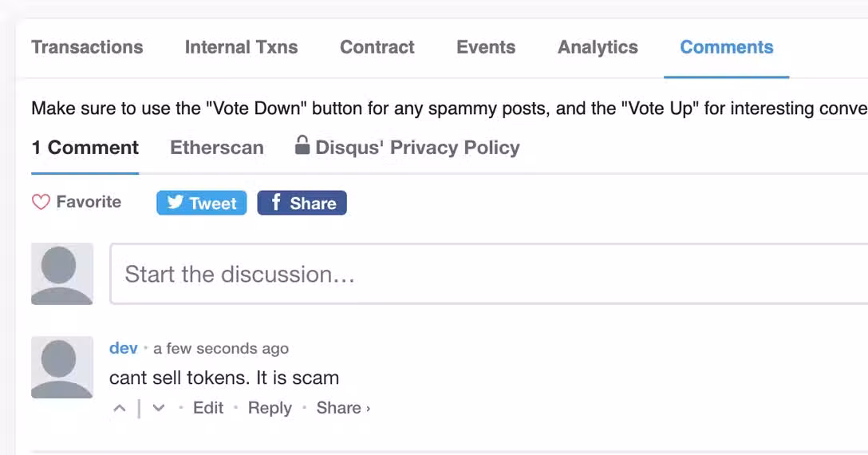The height and width of the screenshot is (455, 868).
Task: Edit the comment by dev
Action: pos(208,408)
